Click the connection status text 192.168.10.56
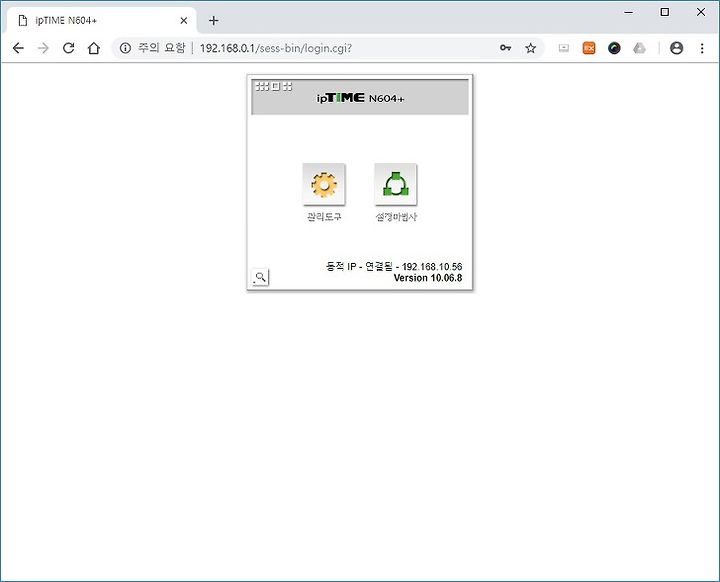 click(x=394, y=266)
